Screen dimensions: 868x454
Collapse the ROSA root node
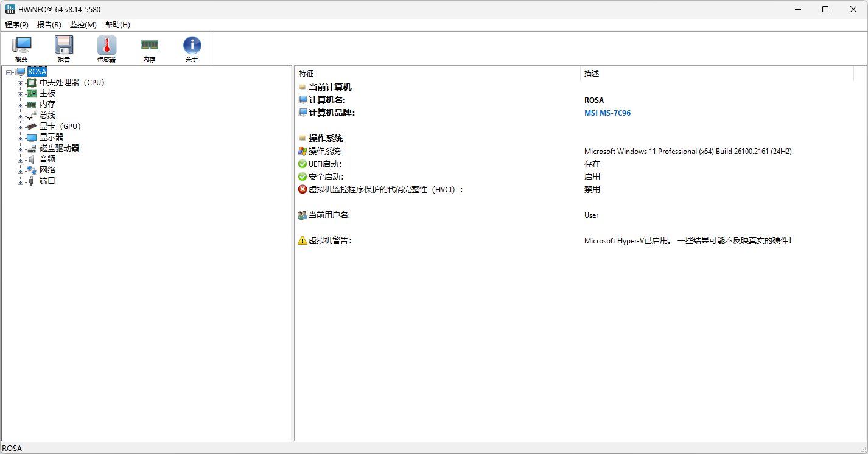(9, 71)
